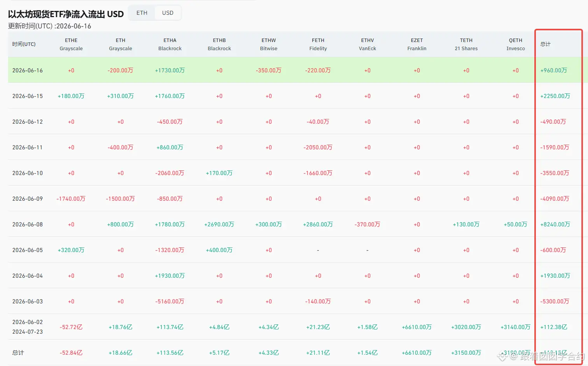
Task: Select the -1740.00万 ETHE value on 2026-06-09
Action: click(71, 199)
